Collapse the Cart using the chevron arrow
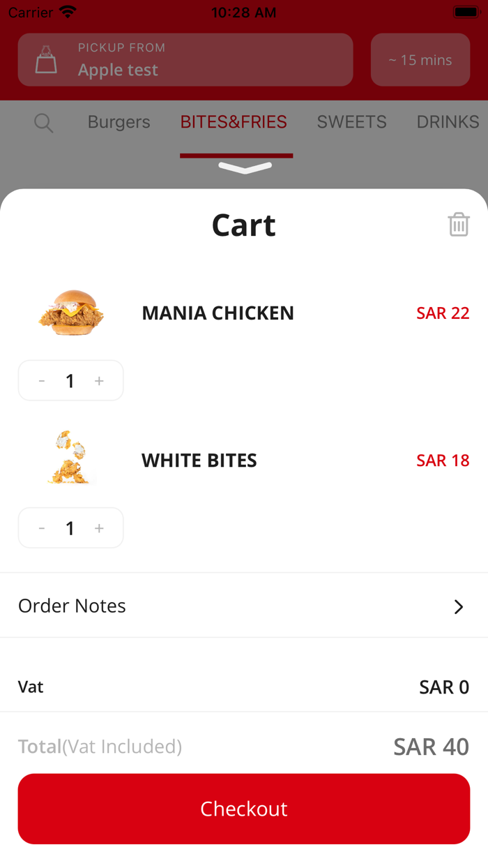The height and width of the screenshot is (868, 488). [244, 167]
